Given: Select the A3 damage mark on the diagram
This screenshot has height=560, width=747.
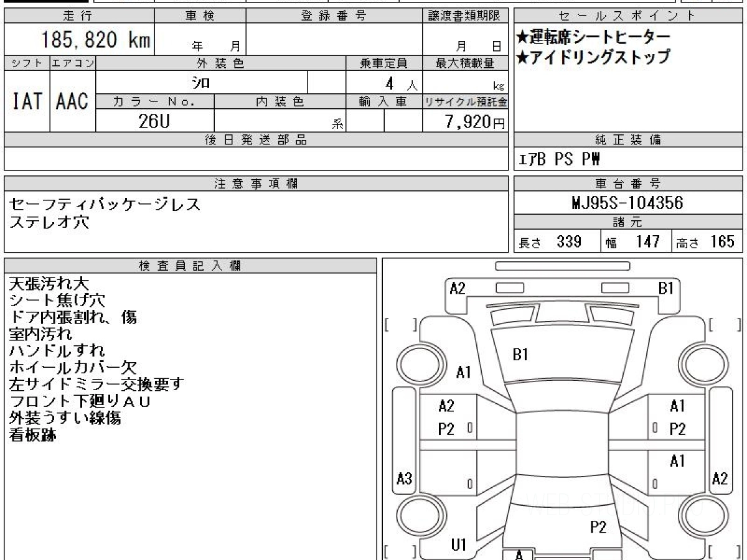Looking at the screenshot, I should [405, 478].
